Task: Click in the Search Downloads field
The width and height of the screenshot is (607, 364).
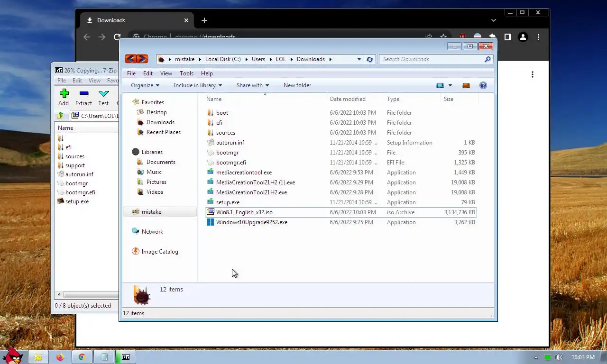Action: point(432,59)
